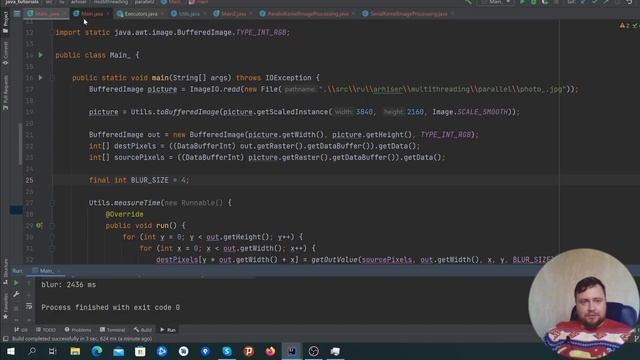The image size is (640, 360).
Task: Close the Utils.java editor tab
Action: click(205, 14)
